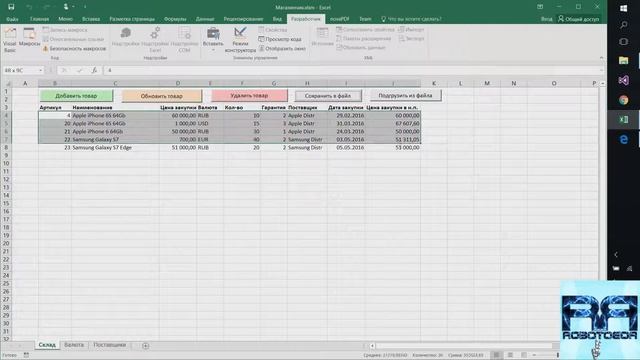Click the vertical scrollbar up arrow
Viewport: 640px width, 360px height.
click(602, 83)
